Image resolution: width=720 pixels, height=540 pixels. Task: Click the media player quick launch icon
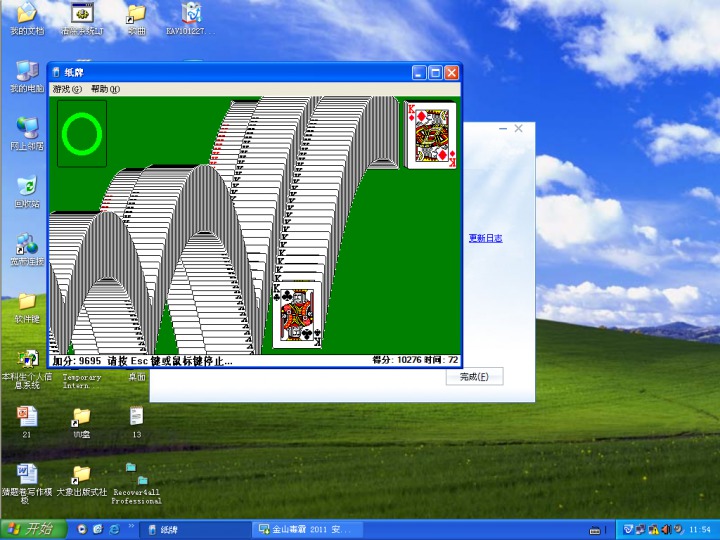pyautogui.click(x=82, y=529)
